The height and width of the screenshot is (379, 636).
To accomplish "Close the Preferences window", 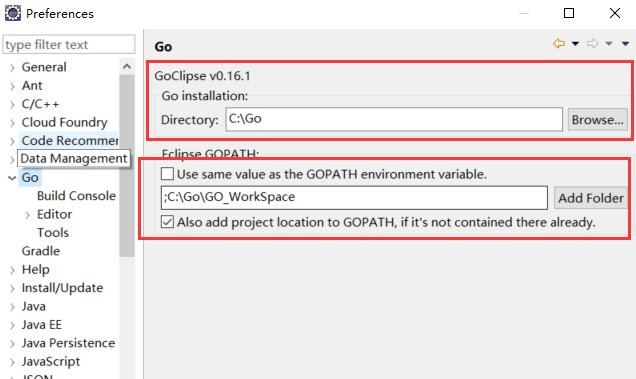I will click(x=615, y=13).
